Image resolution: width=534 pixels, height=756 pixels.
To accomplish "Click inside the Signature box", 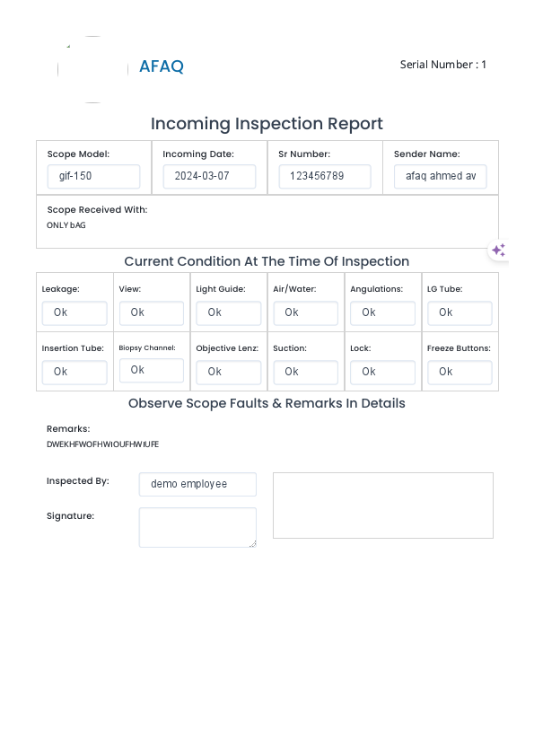I will pyautogui.click(x=197, y=527).
